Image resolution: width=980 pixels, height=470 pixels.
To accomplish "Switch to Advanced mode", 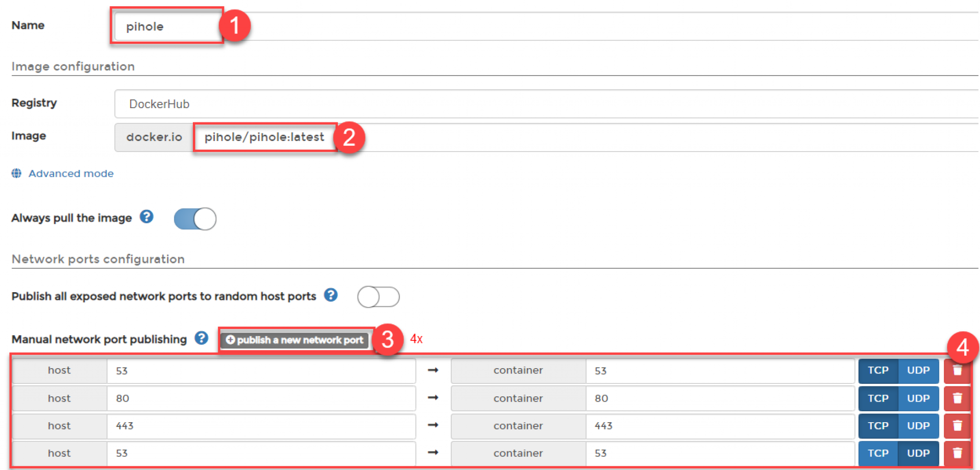I will pos(70,174).
